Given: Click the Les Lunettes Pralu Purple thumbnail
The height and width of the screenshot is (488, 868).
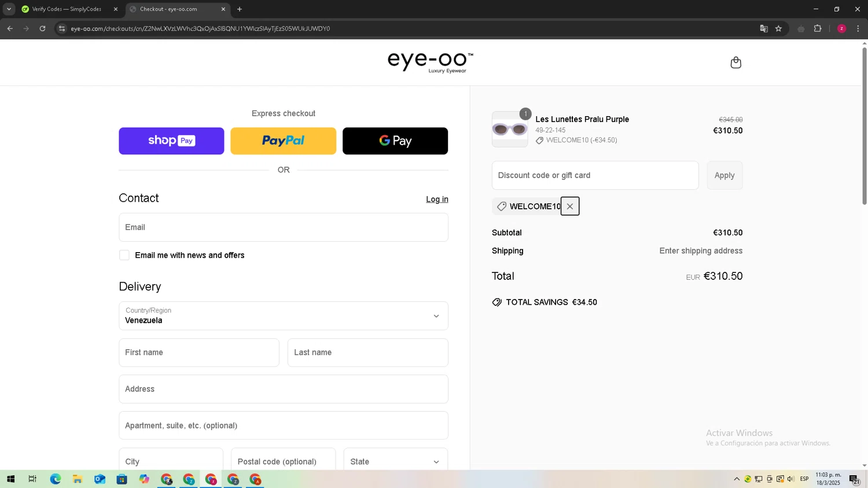Looking at the screenshot, I should point(510,129).
